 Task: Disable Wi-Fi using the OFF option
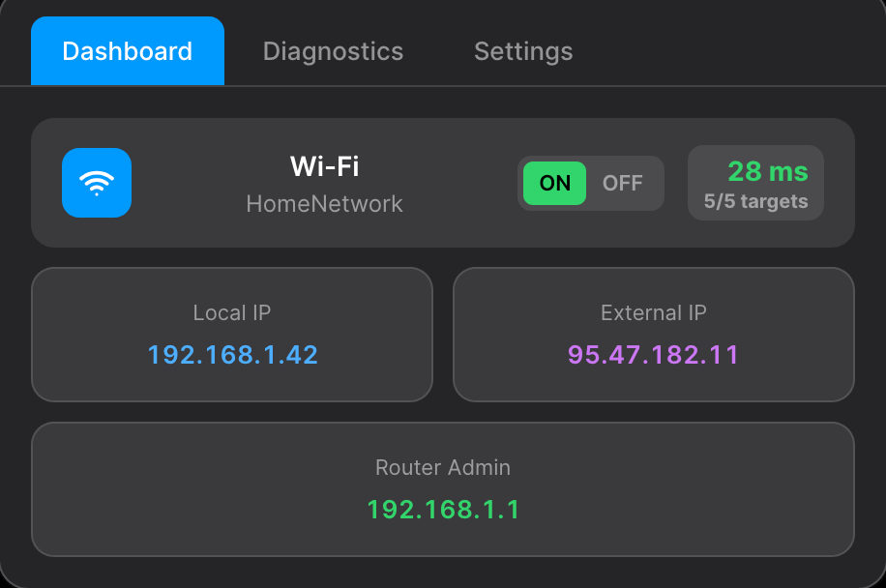(x=623, y=184)
